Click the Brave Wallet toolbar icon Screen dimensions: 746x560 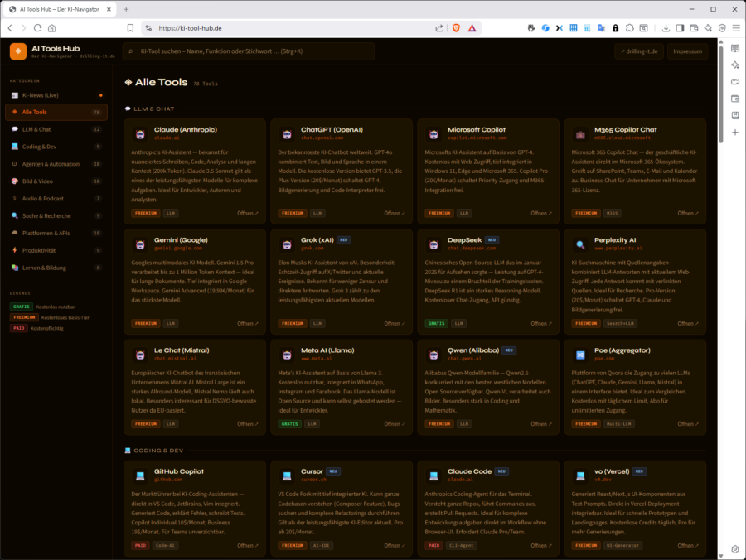(x=694, y=27)
